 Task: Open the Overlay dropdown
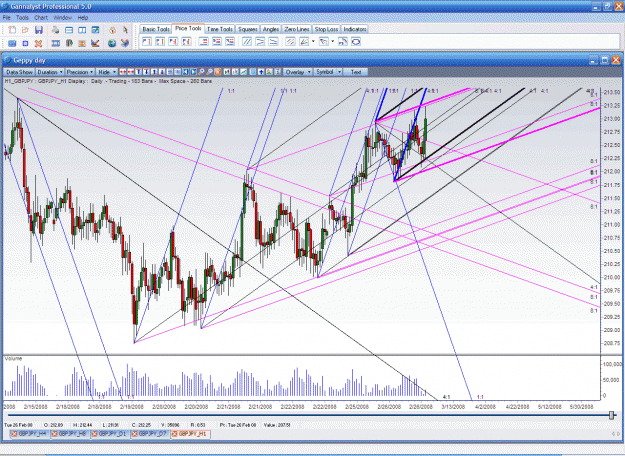(x=297, y=72)
